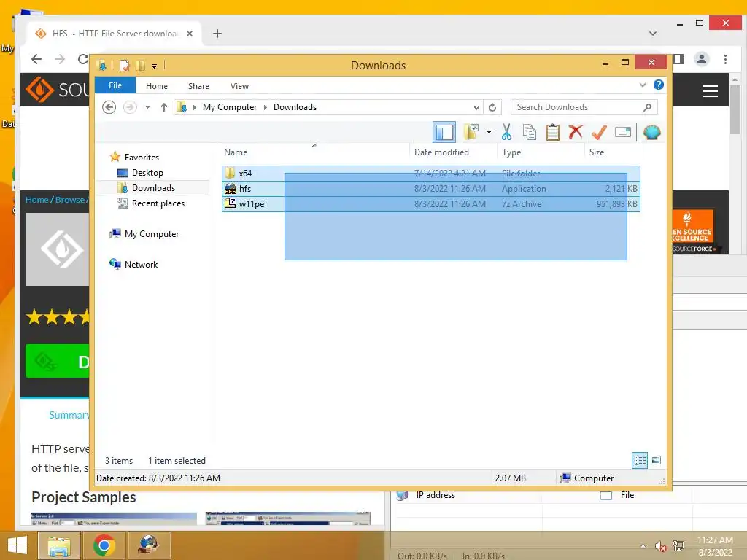Switch to the details view icon
Image resolution: width=747 pixels, height=560 pixels.
640,460
